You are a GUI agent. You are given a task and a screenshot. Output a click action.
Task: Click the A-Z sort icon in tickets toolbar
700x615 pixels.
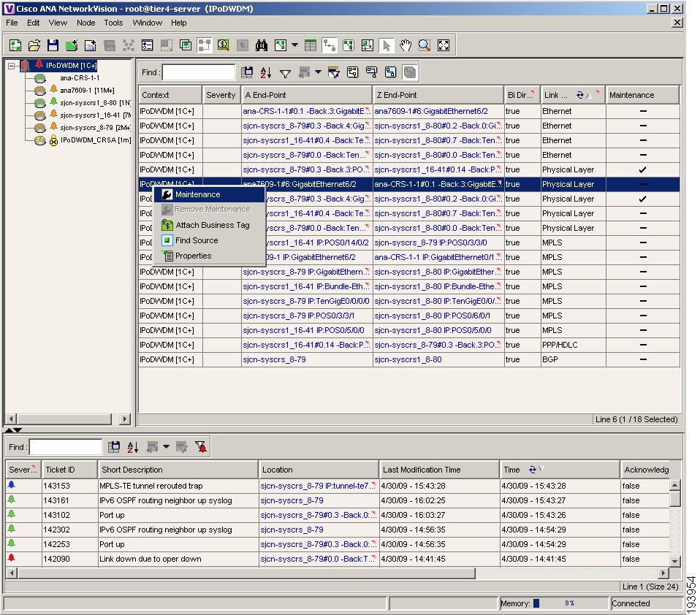(132, 447)
